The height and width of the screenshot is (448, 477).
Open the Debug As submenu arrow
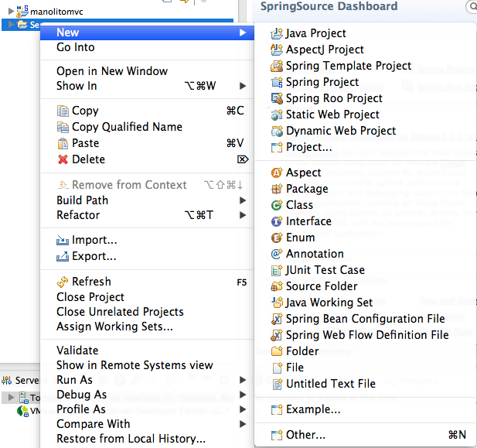[243, 395]
